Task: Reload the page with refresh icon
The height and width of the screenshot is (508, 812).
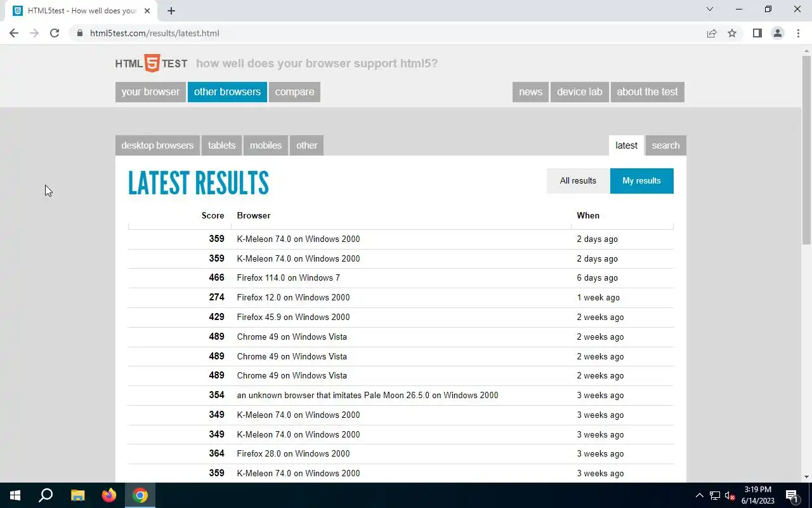Action: 55,33
